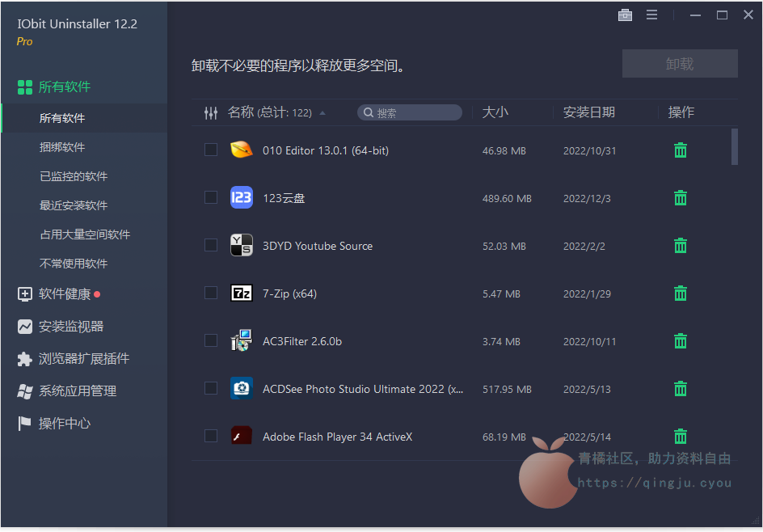Click the trash icon for AC3Filter 2.6.0b

click(x=681, y=341)
